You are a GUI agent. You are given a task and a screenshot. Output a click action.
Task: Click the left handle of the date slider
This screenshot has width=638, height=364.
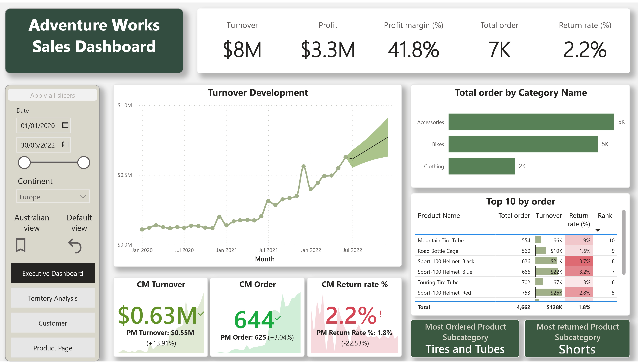(x=24, y=163)
